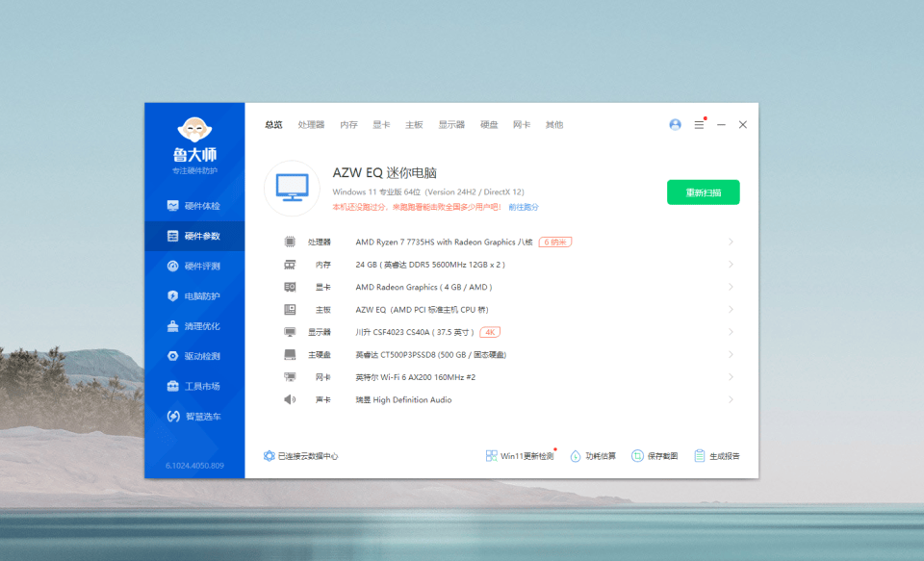Open the hamburger main menu
Screen dimensions: 924x561
[x=699, y=125]
